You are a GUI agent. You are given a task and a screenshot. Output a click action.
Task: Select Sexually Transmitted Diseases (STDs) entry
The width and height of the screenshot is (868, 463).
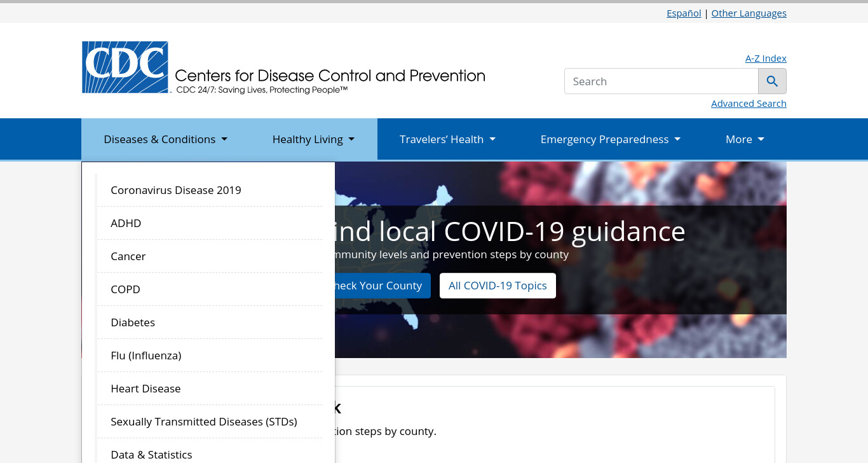[210, 422]
